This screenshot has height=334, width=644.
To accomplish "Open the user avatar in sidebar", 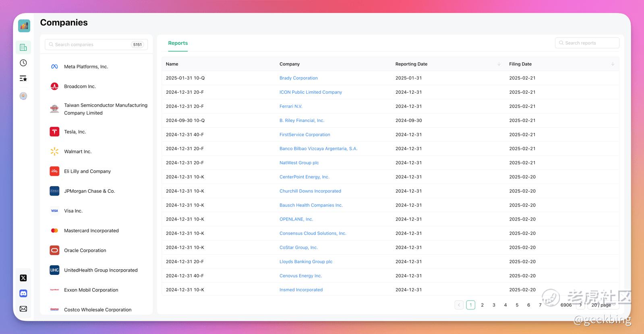I will point(23,96).
